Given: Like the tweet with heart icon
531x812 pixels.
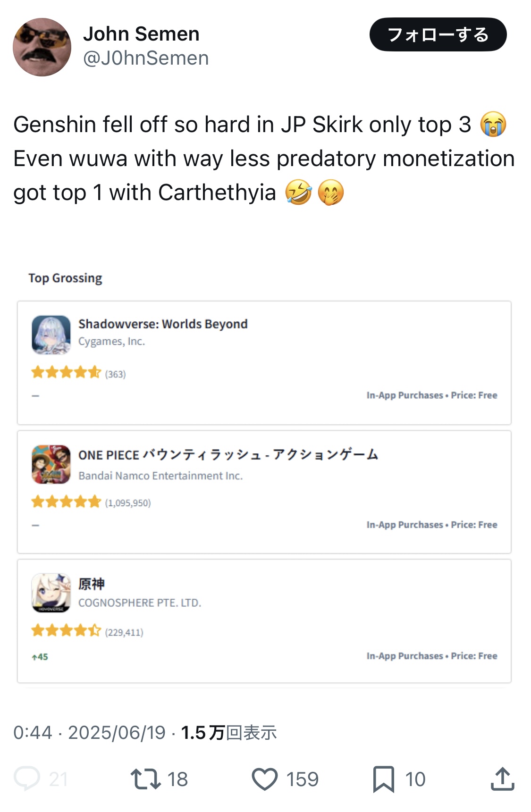Looking at the screenshot, I should click(x=265, y=779).
